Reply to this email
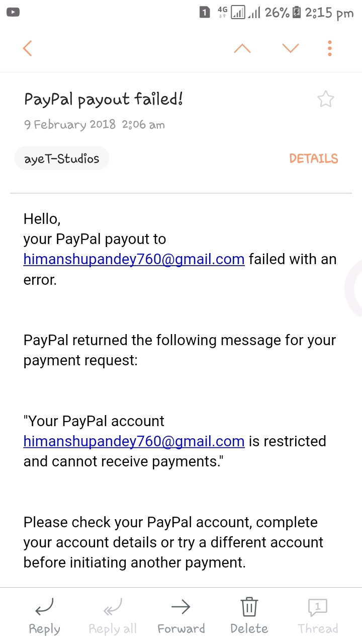The height and width of the screenshot is (644, 362). [x=44, y=616]
